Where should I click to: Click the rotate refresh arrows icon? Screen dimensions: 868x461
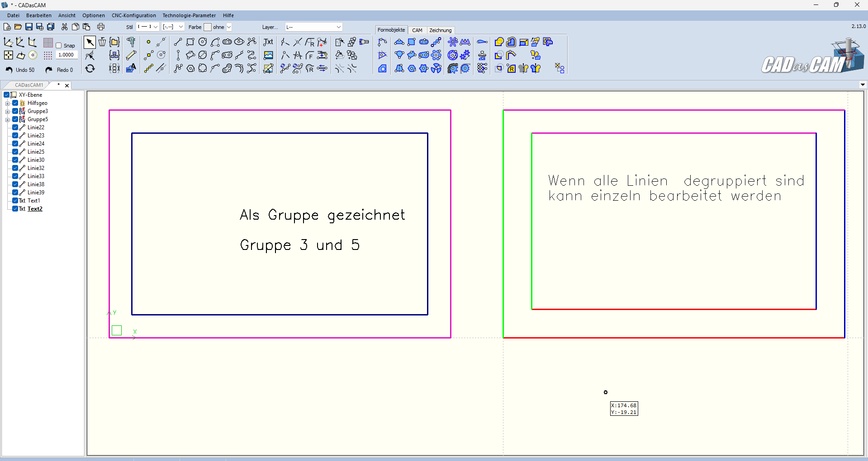point(90,69)
